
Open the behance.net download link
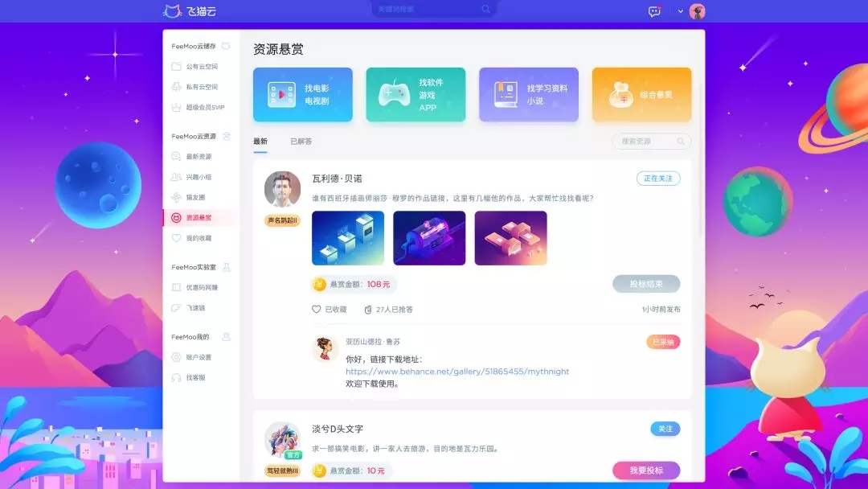457,372
